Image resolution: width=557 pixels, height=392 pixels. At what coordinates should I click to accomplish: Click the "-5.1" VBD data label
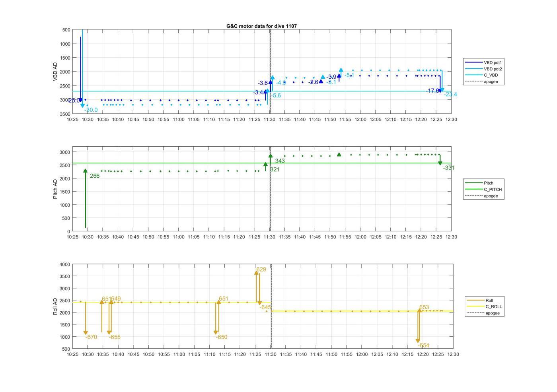pos(349,75)
